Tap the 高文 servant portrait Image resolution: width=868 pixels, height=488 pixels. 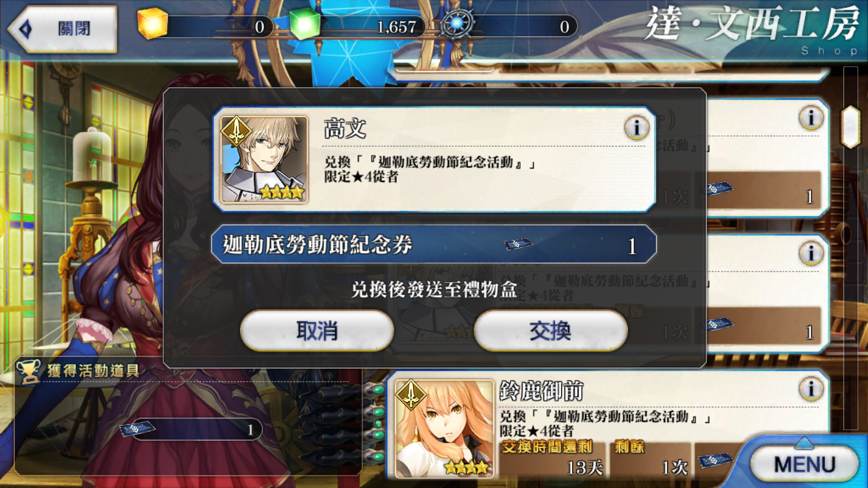click(x=264, y=159)
